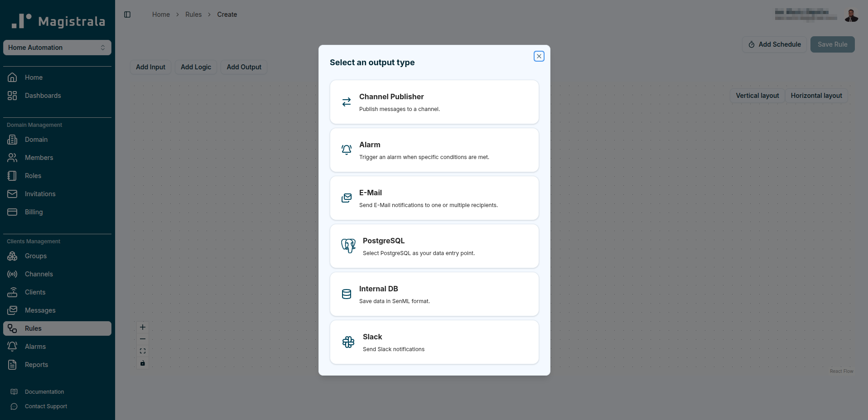Expand the Add Output menu

point(244,67)
